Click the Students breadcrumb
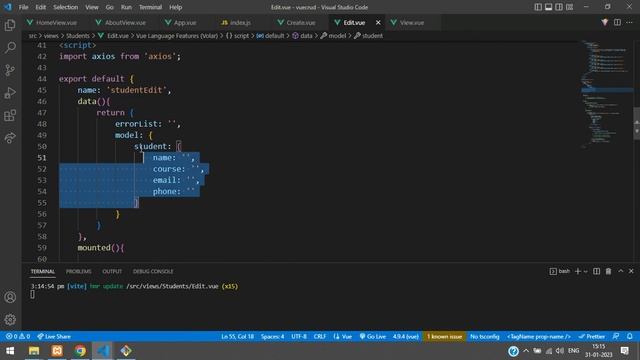This screenshot has width=640, height=360. coord(78,36)
